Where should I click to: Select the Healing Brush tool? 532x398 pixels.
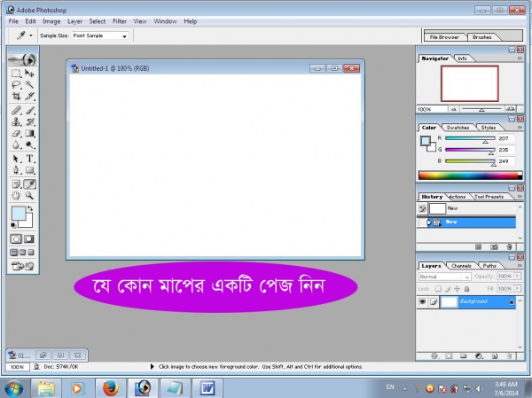[16, 110]
